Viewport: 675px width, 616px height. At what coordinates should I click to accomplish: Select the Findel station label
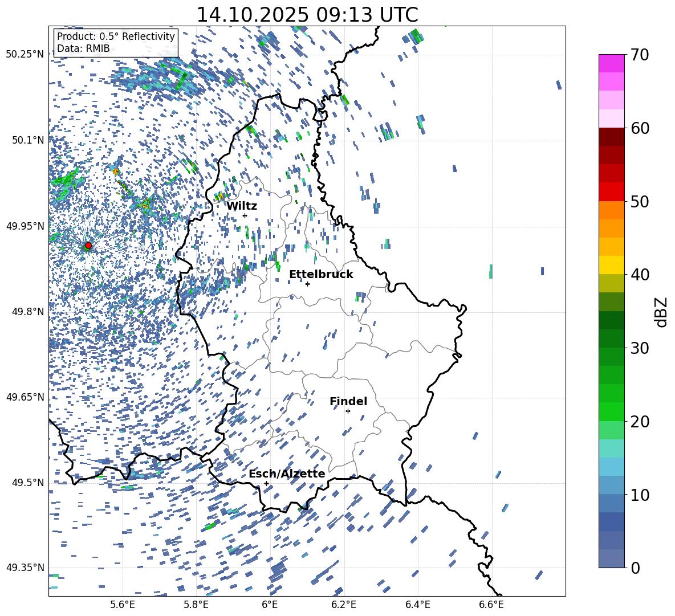[348, 401]
